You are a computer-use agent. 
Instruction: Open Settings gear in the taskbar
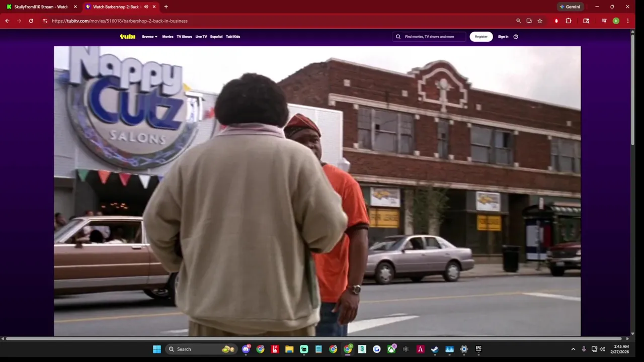(464, 349)
